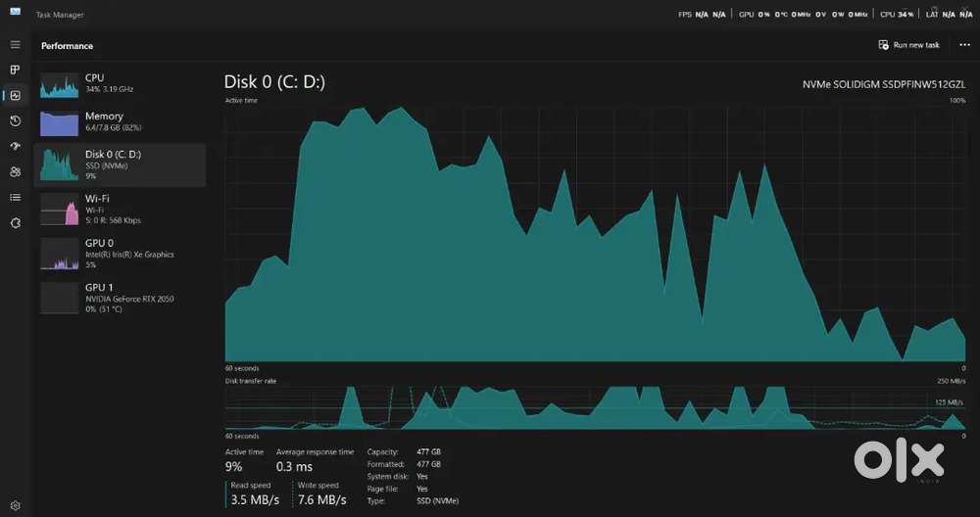980x517 pixels.
Task: Select the Wi-Fi performance item
Action: [x=120, y=209]
